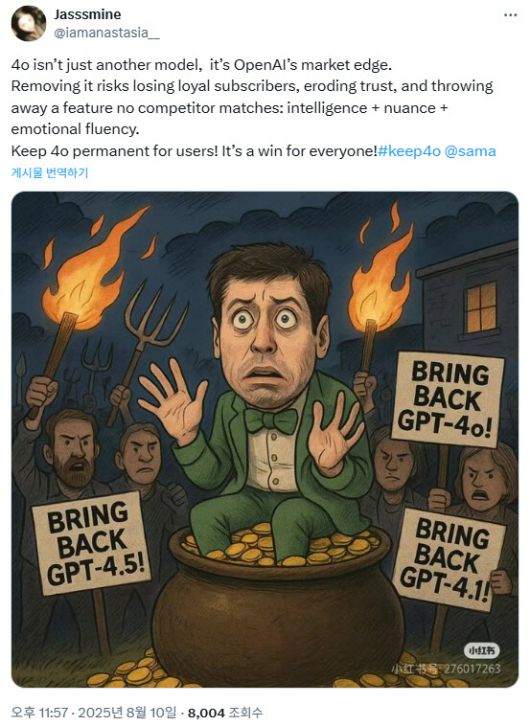The height and width of the screenshot is (726, 530).
Task: Click the 小红书 watermark badge
Action: point(481,651)
